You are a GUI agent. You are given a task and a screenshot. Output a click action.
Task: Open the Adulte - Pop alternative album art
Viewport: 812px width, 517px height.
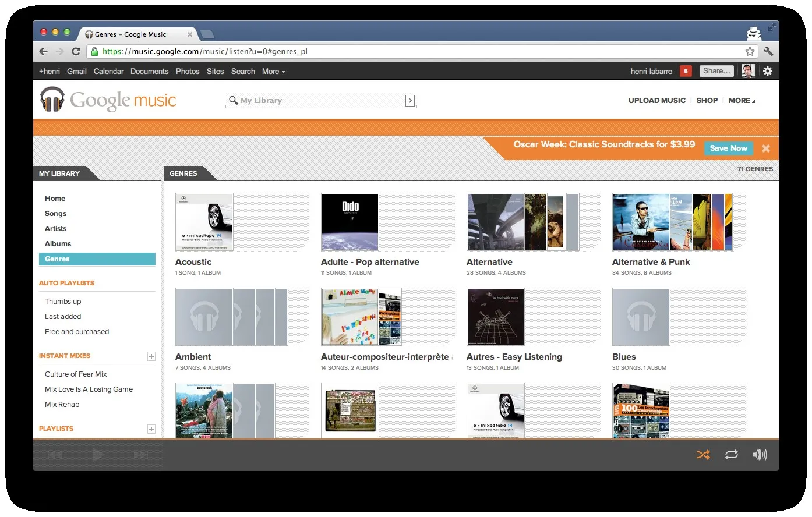click(x=350, y=222)
